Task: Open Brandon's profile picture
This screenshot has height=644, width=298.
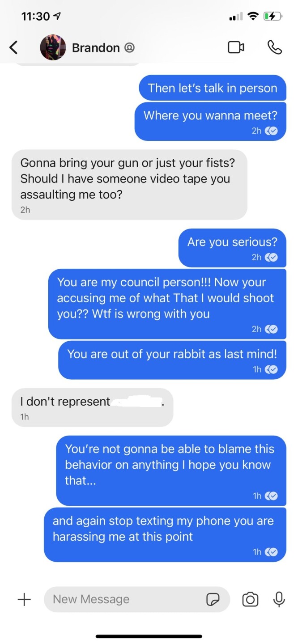Action: coord(53,47)
